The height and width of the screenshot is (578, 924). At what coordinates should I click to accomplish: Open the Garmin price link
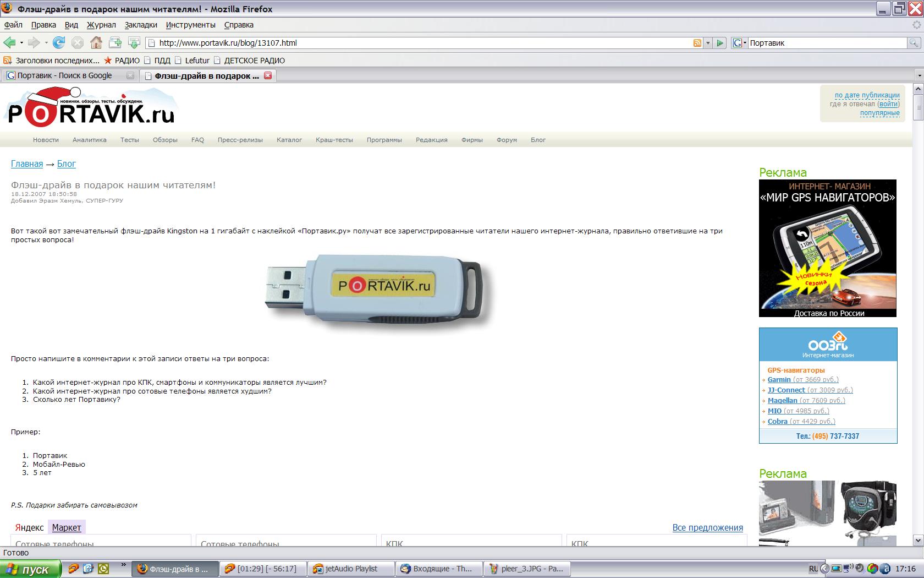point(803,380)
